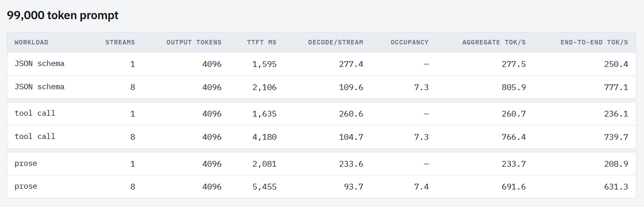Click output tokens 4096 in the 2,081 row
644x207 pixels.
coord(212,164)
